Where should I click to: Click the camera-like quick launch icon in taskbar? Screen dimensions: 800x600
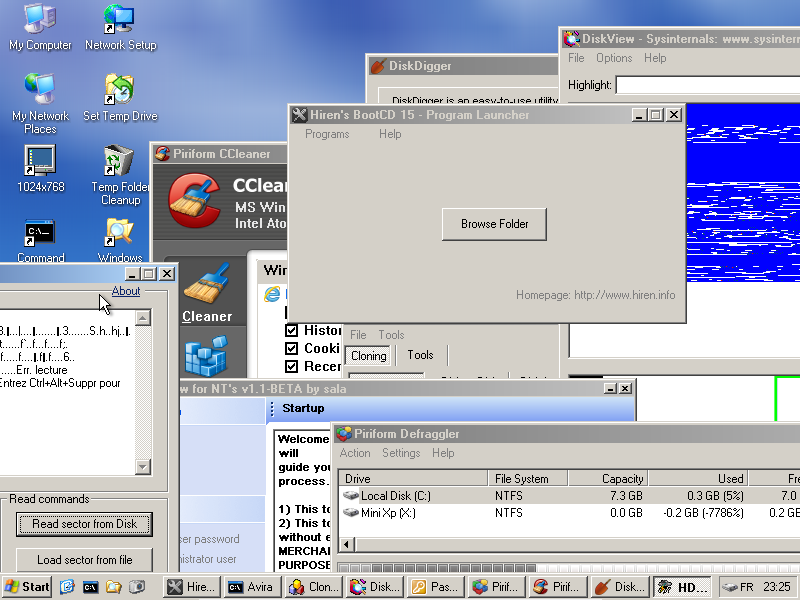tap(137, 587)
